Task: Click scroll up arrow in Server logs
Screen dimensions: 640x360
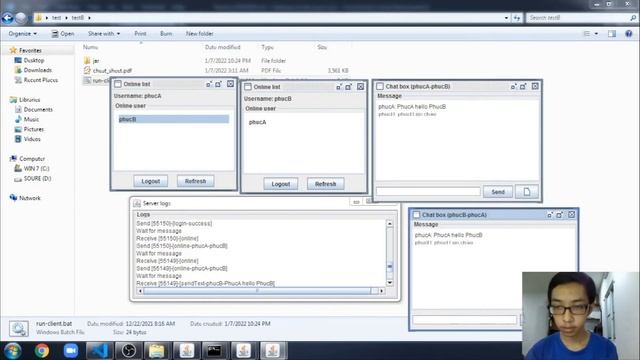Action: pos(389,224)
